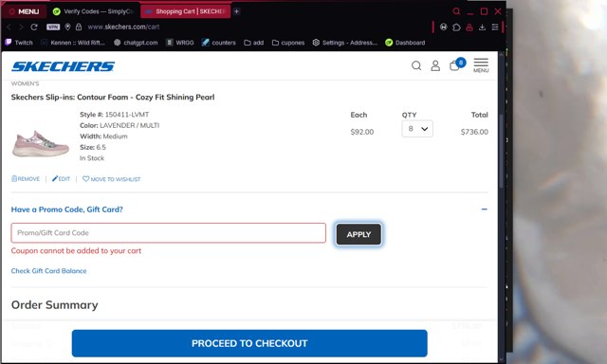The image size is (607, 364).
Task: Open the shopping bag cart icon
Action: 456,65
